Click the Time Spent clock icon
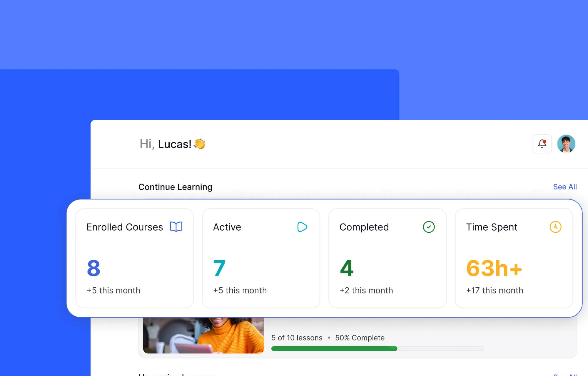The height and width of the screenshot is (376, 588). pos(555,227)
